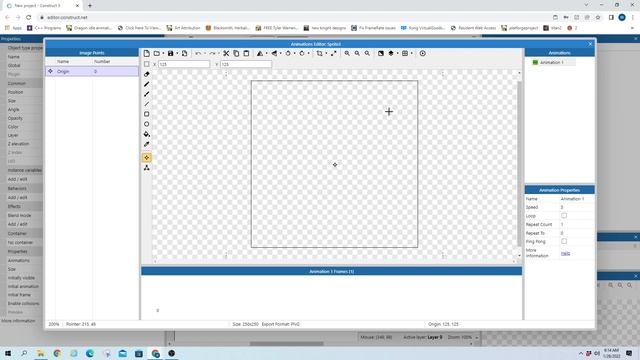Select the Pencil tool
The image size is (640, 360).
(x=147, y=84)
